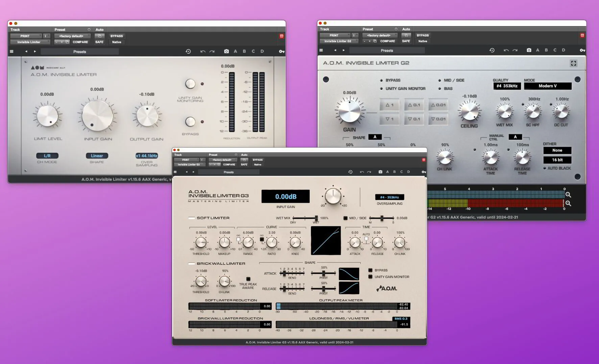Click the key automation icon in the G2 plugin toolbar

click(582, 50)
